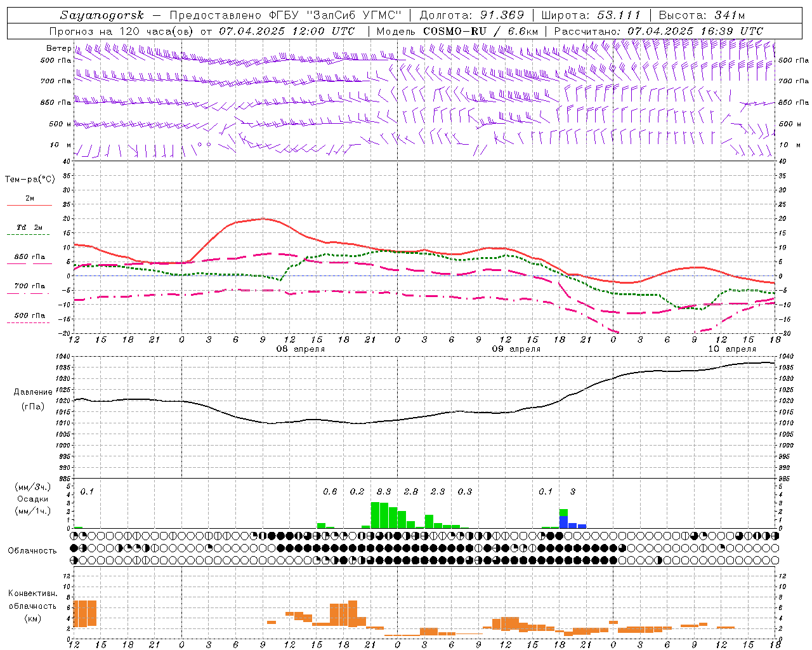Image resolution: width=812 pixels, height=650 pixels.
Task: Click the blue snow precipitation bar
Action: [x=563, y=522]
